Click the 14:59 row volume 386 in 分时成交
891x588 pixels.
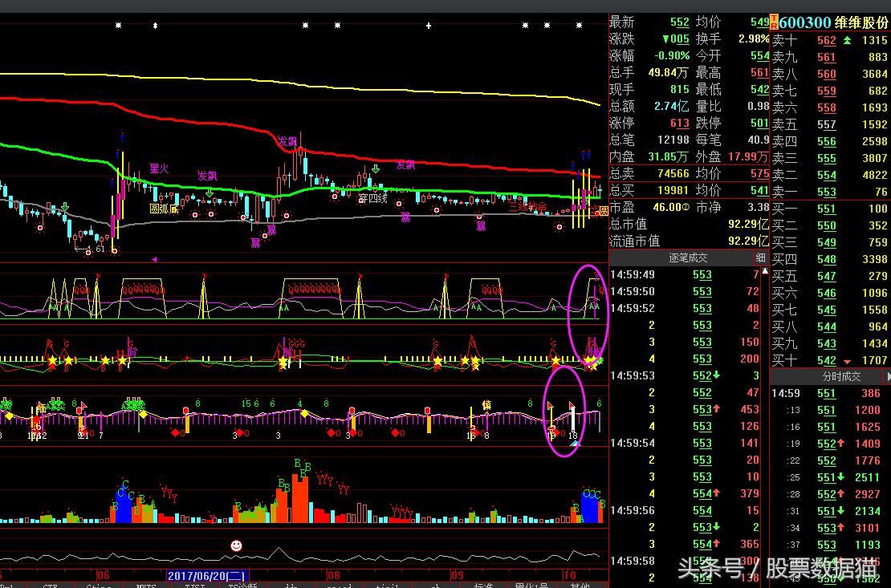[871, 393]
